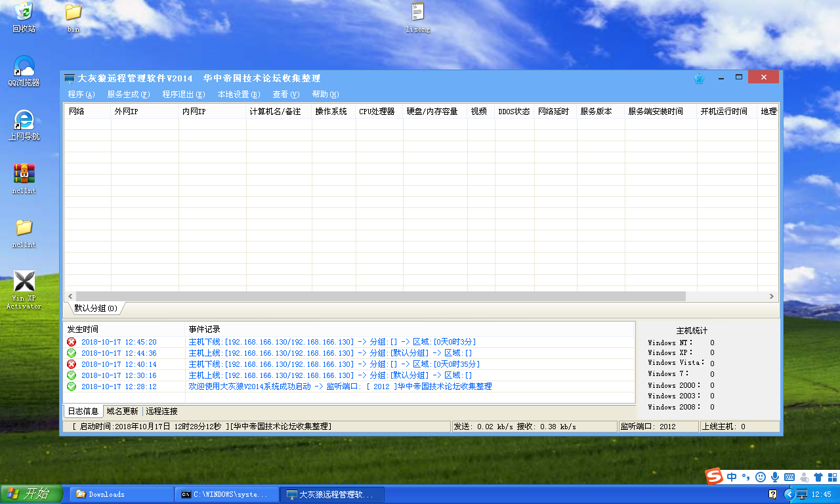Open the Sogou IME skin shirt icon
Screen dimensions: 840x504
tap(817, 477)
